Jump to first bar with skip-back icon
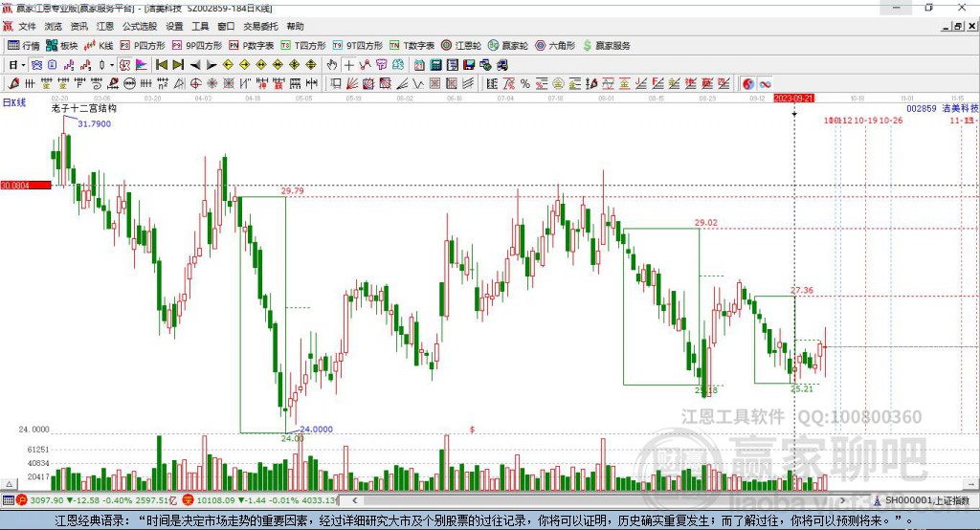Image resolution: width=980 pixels, height=530 pixels. pyautogui.click(x=161, y=65)
